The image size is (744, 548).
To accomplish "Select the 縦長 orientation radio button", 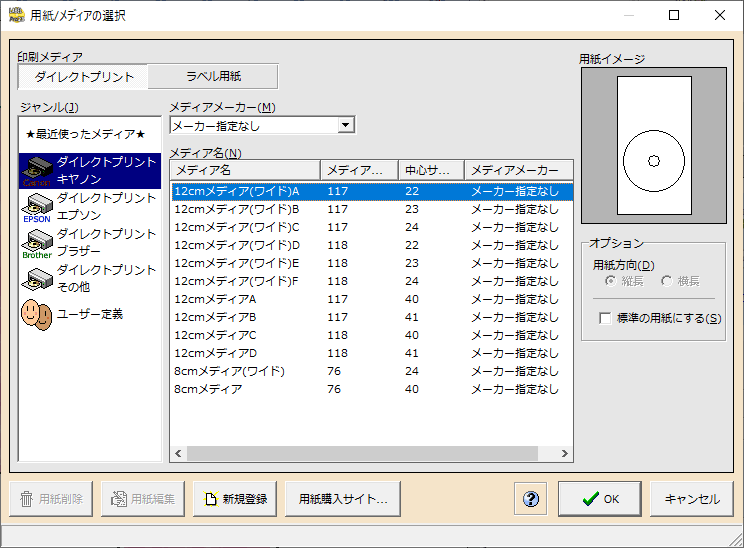I will (610, 281).
